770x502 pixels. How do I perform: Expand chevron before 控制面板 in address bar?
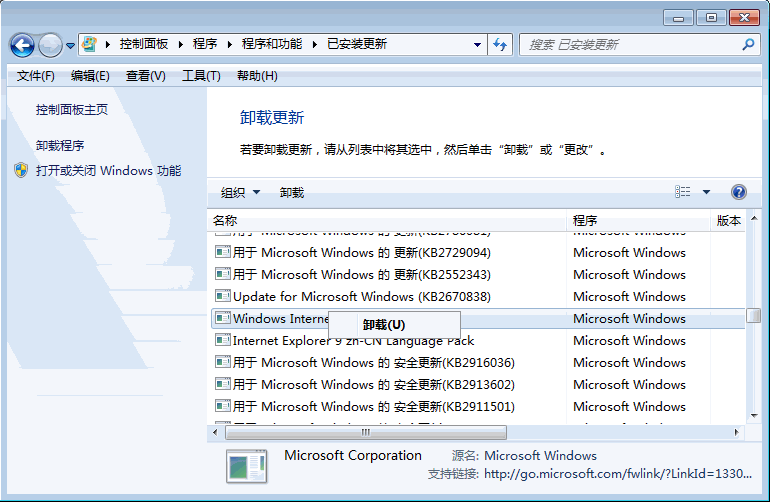[108, 45]
